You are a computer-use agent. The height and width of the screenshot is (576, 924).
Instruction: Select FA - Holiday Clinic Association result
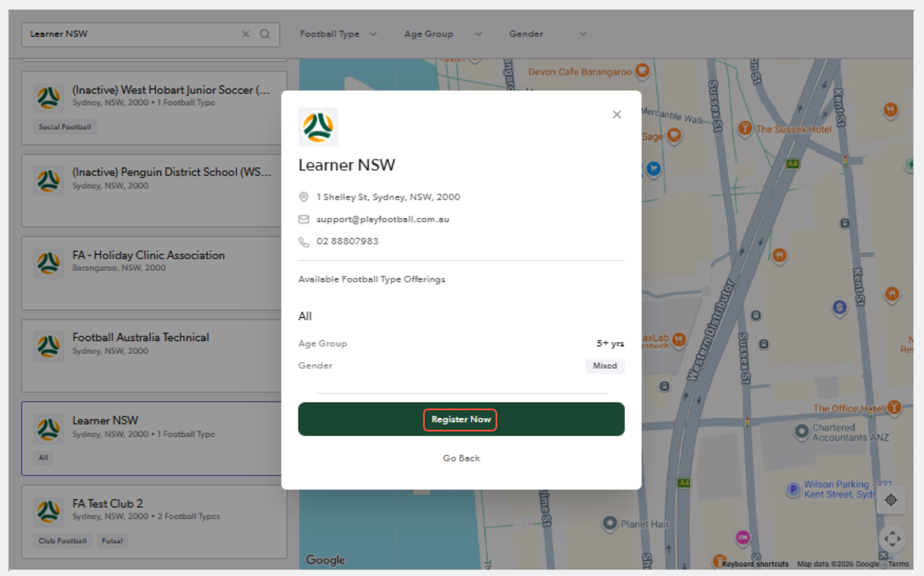154,274
